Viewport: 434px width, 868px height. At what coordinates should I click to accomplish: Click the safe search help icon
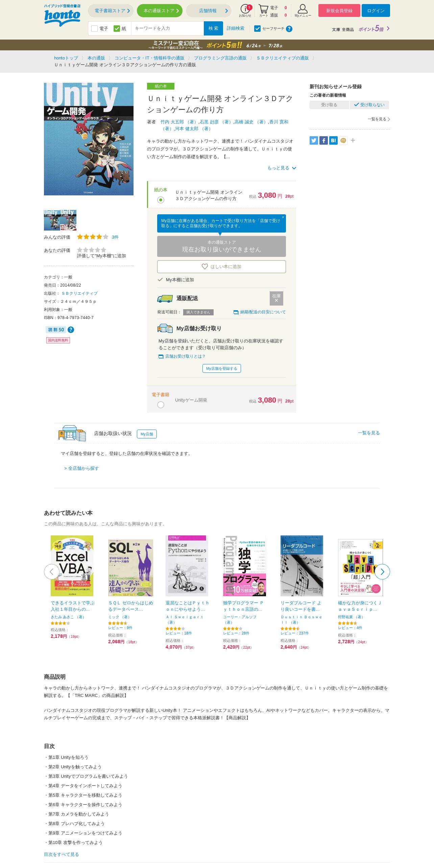coord(289,29)
